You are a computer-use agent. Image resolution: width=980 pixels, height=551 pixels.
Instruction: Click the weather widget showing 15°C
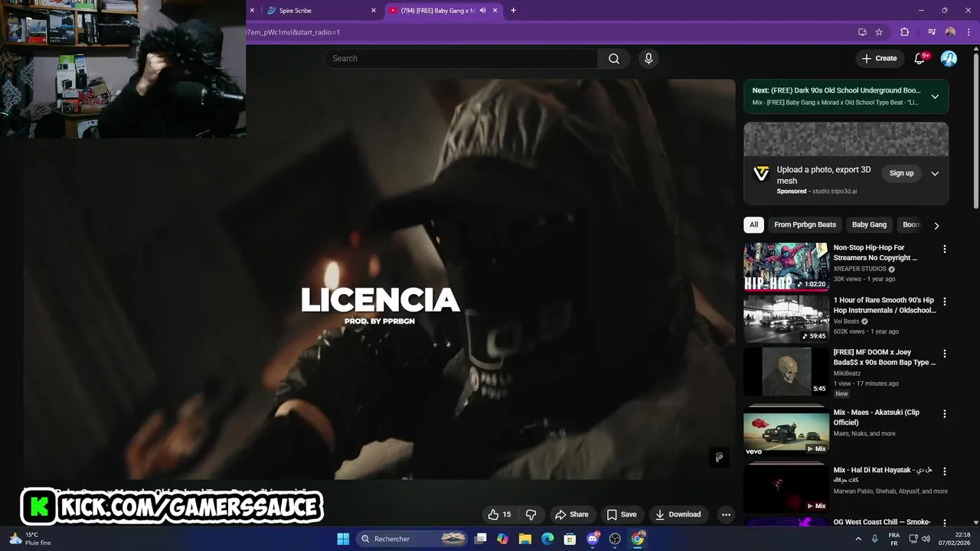point(31,539)
